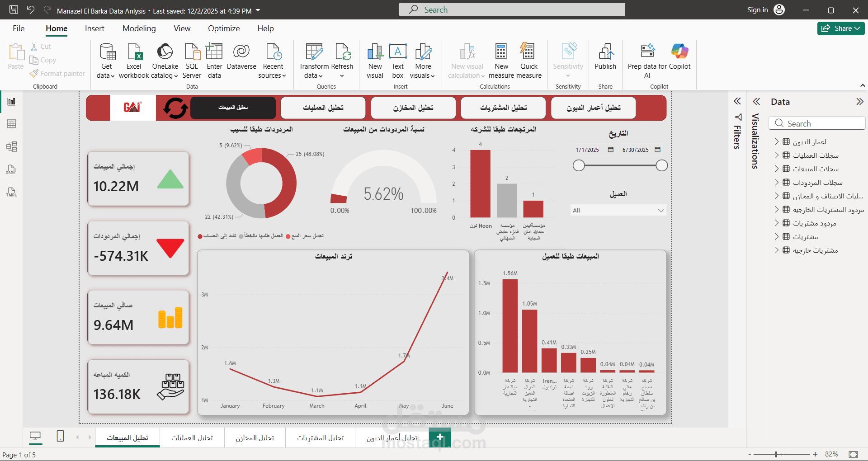Open the View ribbon tab

[x=182, y=28]
